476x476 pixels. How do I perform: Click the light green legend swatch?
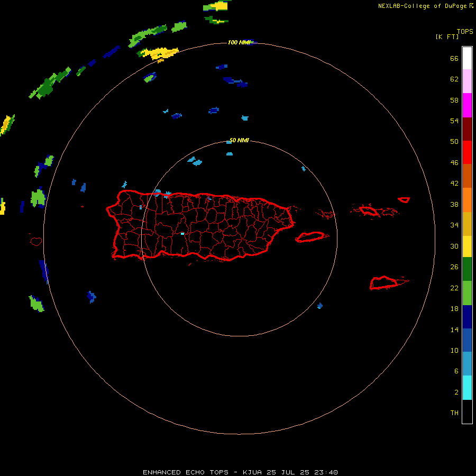[x=467, y=293]
